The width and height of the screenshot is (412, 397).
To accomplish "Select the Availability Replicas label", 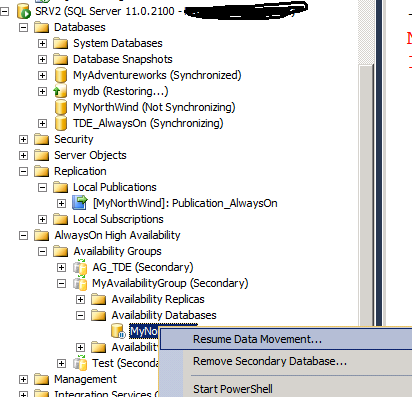I will pos(158,299).
